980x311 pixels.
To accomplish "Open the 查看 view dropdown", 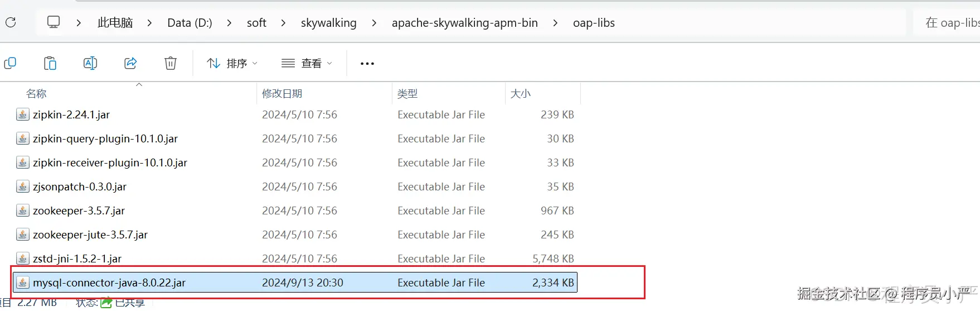I will point(307,64).
